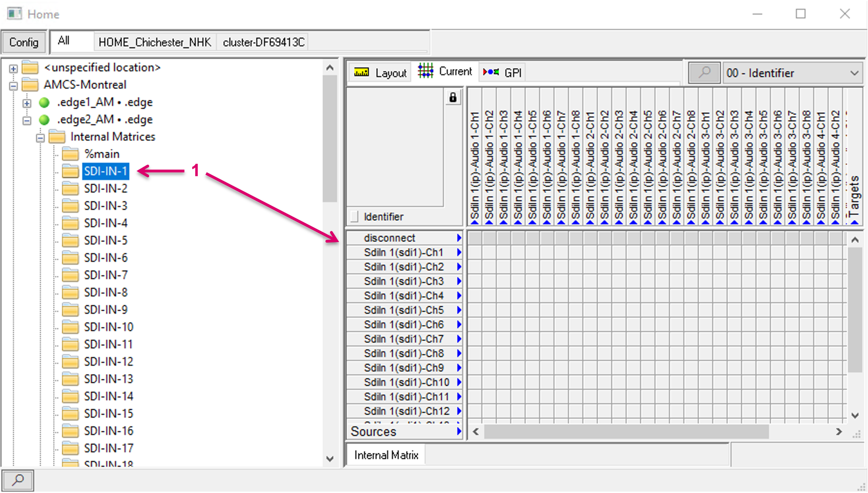Image resolution: width=868 pixels, height=493 pixels.
Task: Toggle the Identifier checkbox
Action: pyautogui.click(x=354, y=217)
